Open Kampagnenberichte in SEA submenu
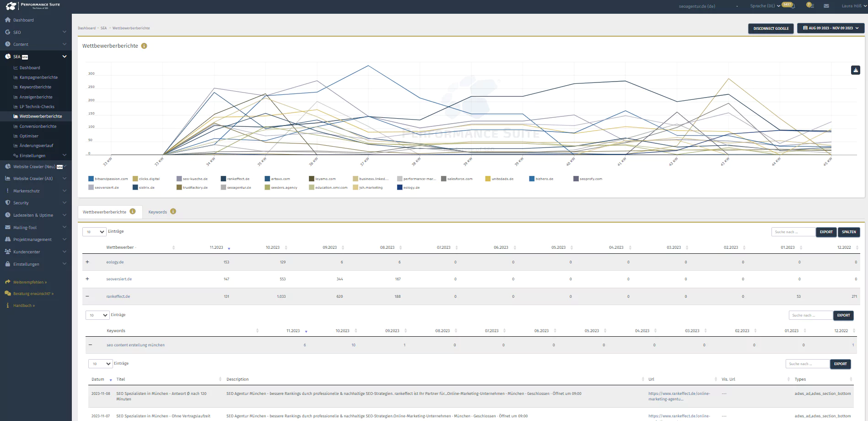Image resolution: width=868 pixels, height=421 pixels. [x=38, y=77]
